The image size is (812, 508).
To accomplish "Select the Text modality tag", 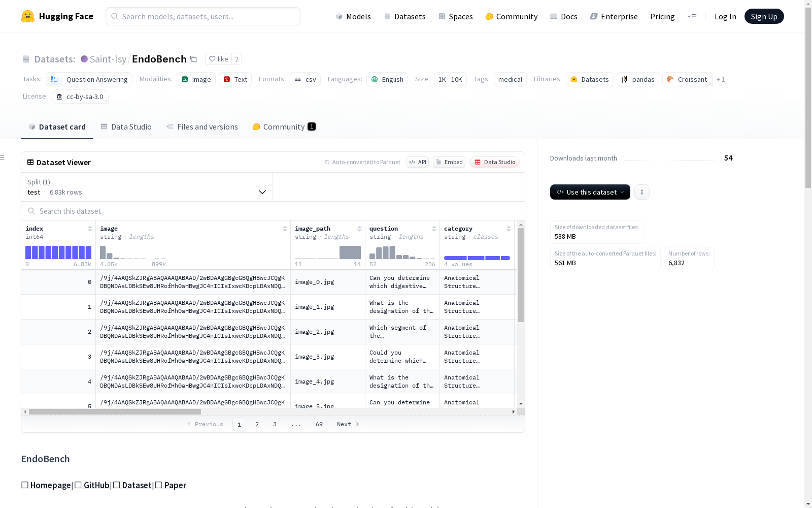I will pos(235,79).
